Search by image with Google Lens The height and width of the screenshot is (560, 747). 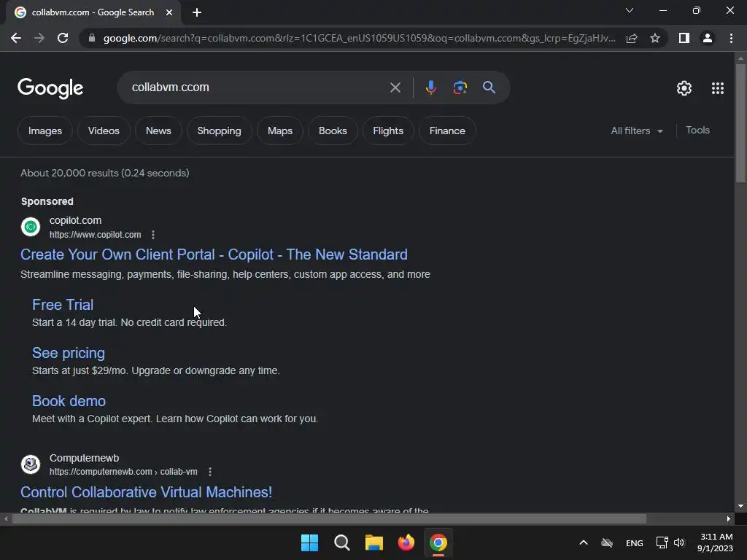pos(460,87)
